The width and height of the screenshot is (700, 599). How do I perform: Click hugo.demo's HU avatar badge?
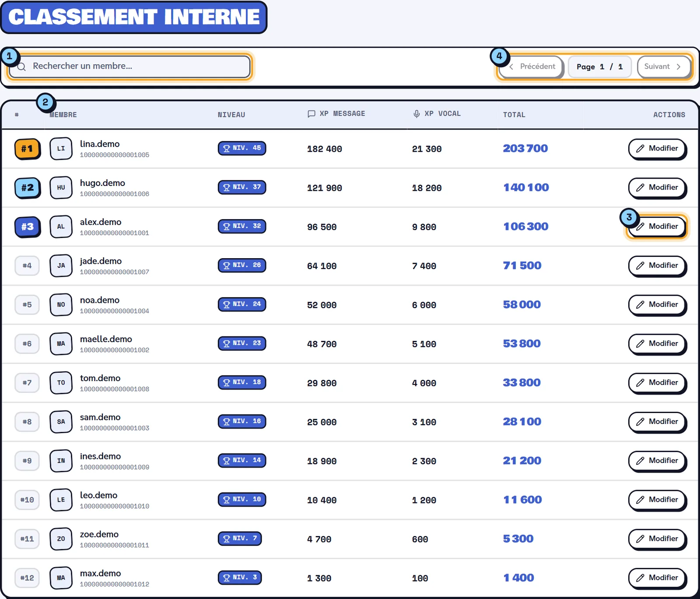click(x=61, y=187)
